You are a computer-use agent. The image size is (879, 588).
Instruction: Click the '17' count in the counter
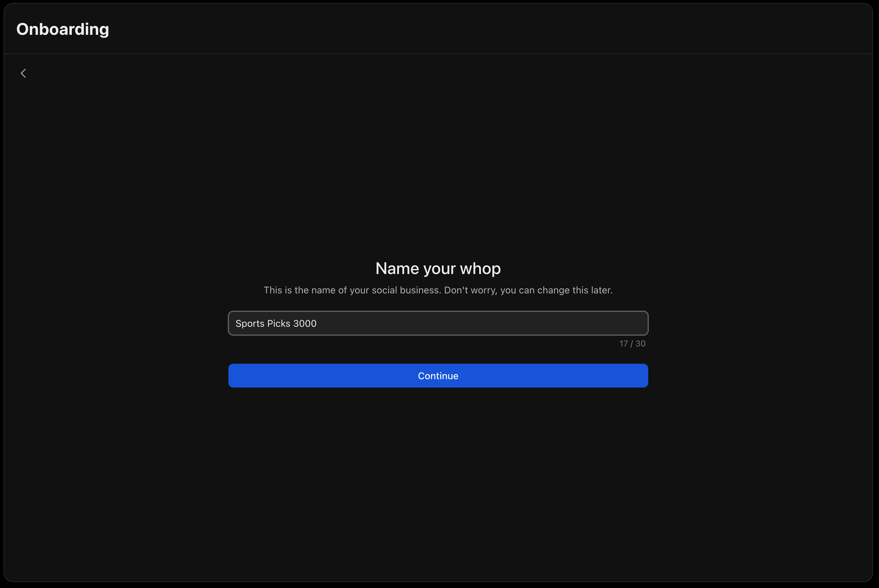[624, 344]
